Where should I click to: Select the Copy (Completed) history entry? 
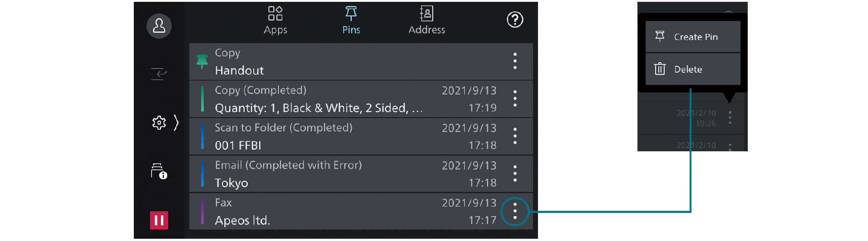(344, 99)
